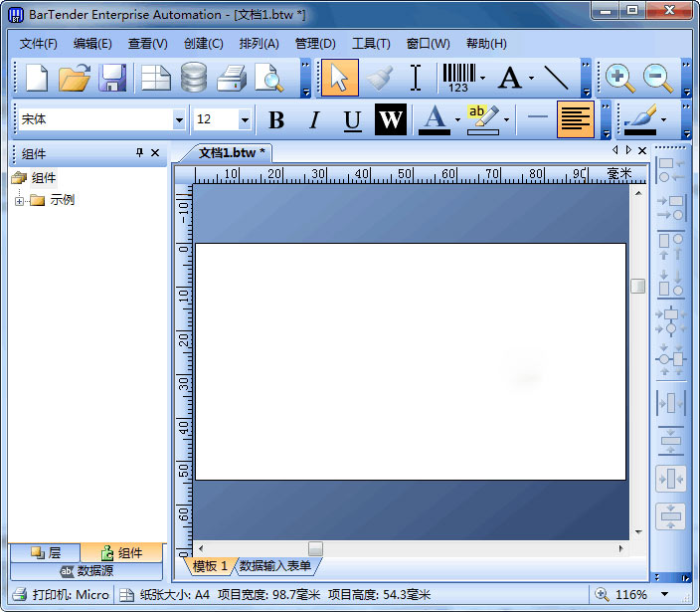
Task: Save the document with floppy icon
Action: coord(112,78)
